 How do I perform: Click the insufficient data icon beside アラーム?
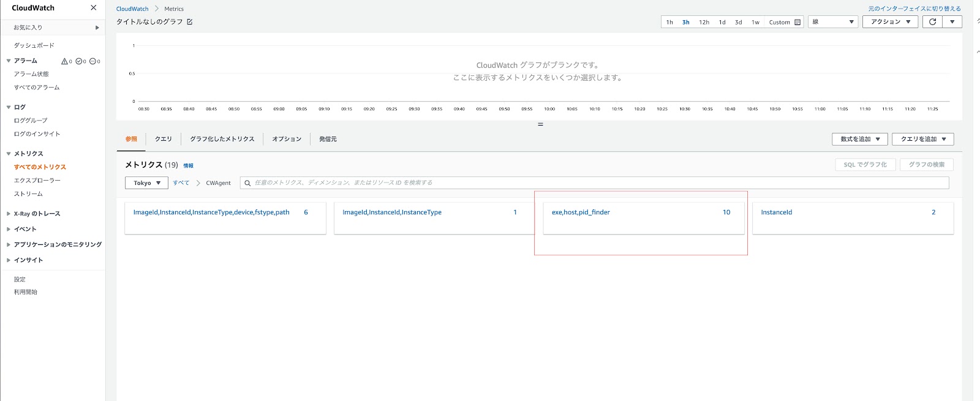[92, 61]
